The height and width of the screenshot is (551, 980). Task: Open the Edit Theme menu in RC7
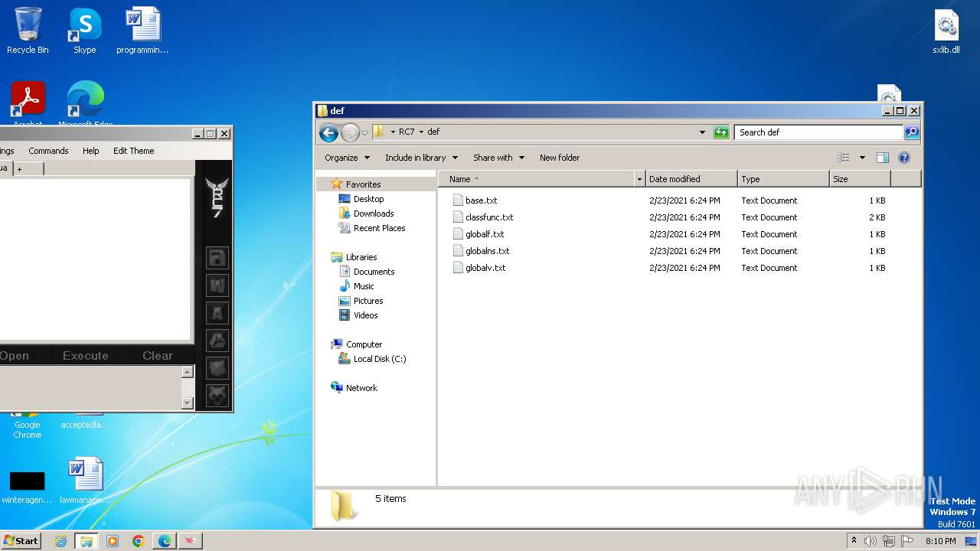coord(134,151)
